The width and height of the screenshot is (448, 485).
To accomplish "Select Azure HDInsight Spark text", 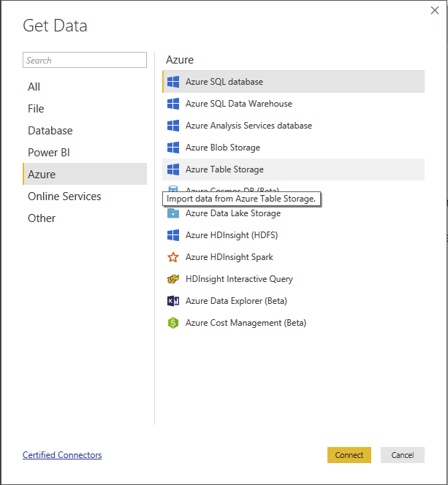I will click(x=229, y=257).
